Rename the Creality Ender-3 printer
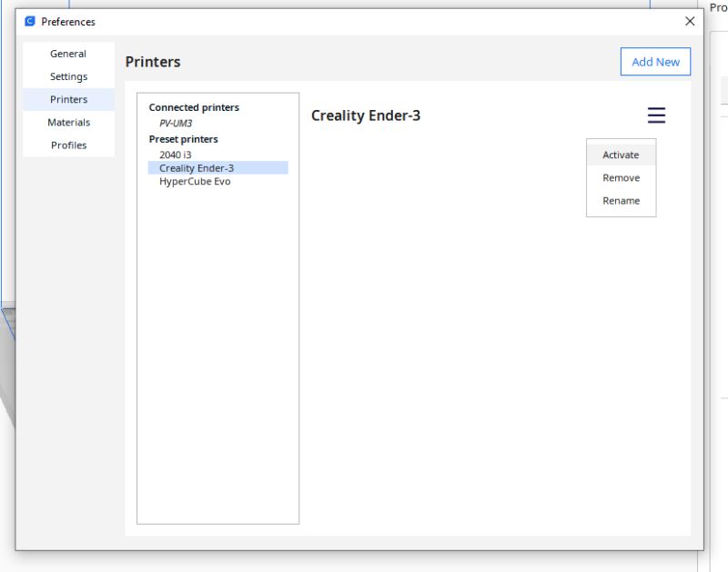Screen dimensions: 728x572 621,200
